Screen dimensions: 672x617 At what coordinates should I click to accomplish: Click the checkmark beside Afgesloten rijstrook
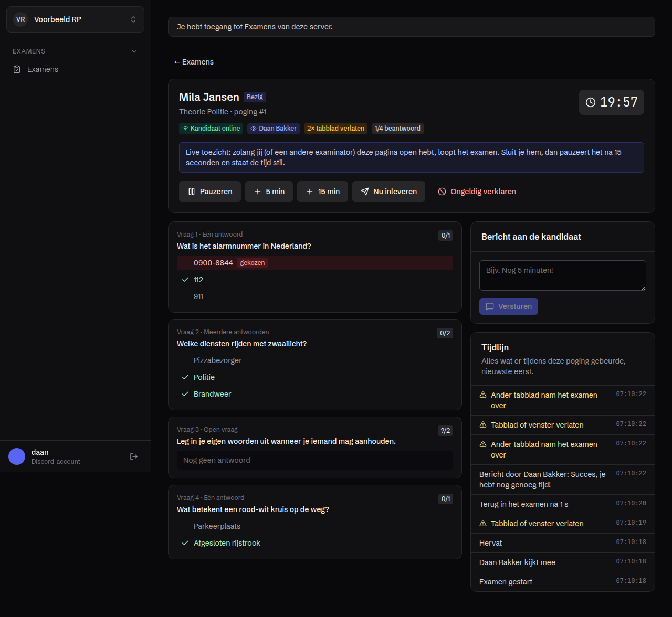(x=185, y=543)
